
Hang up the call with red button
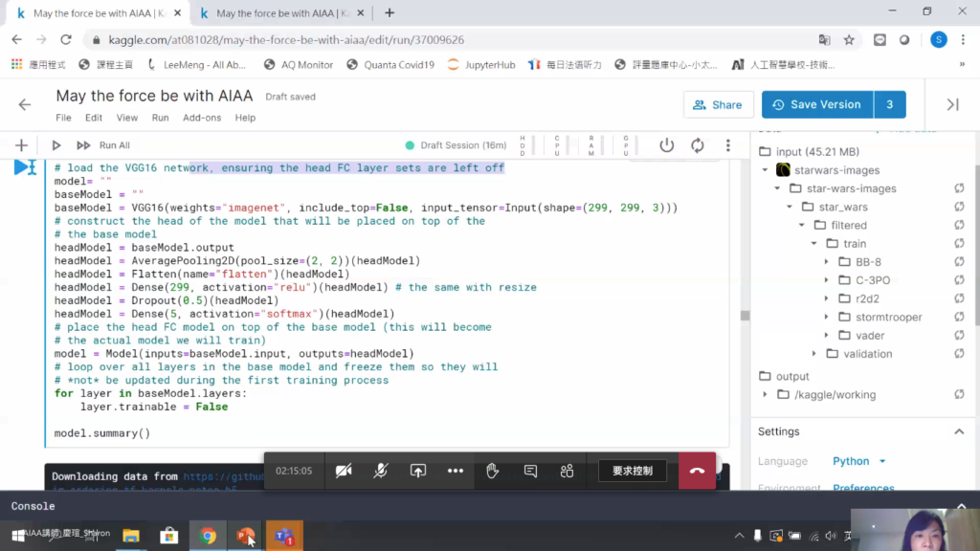pos(697,471)
